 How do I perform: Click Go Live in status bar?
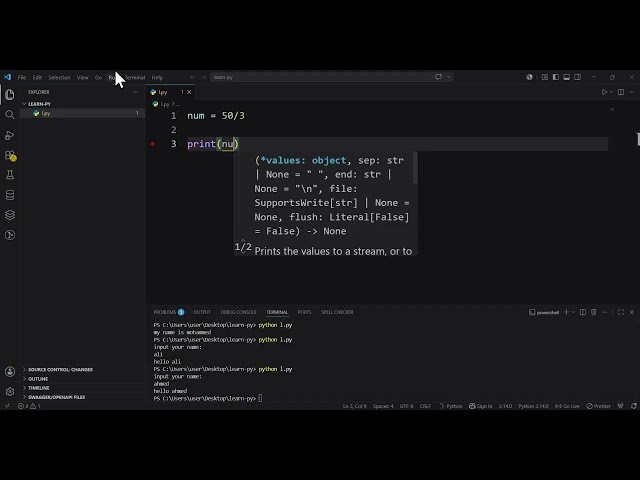click(567, 406)
